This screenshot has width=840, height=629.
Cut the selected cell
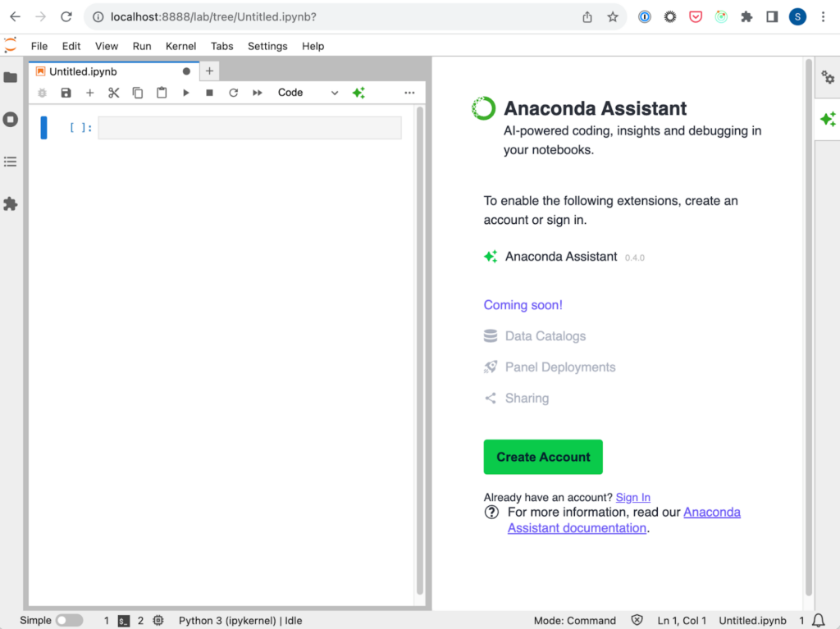point(113,93)
